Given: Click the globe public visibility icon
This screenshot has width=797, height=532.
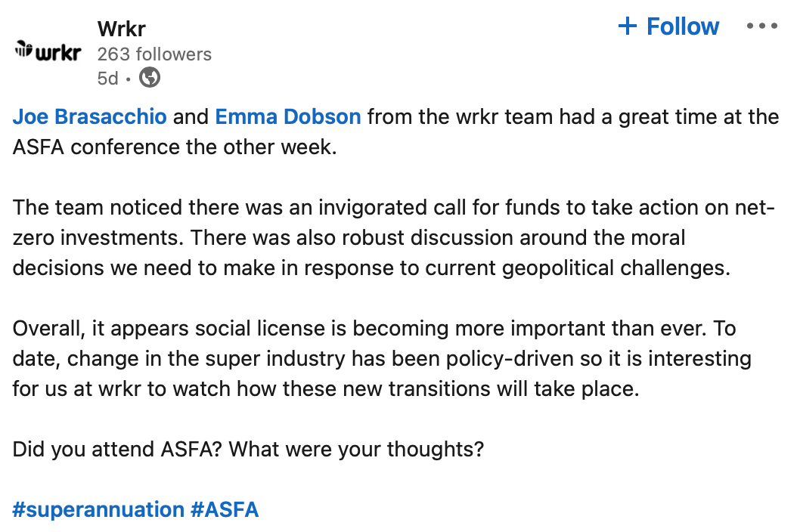Looking at the screenshot, I should click(x=150, y=78).
